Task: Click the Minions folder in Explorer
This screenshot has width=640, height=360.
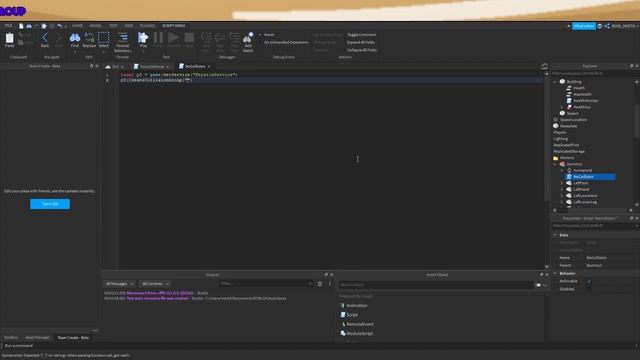Action: click(567, 158)
